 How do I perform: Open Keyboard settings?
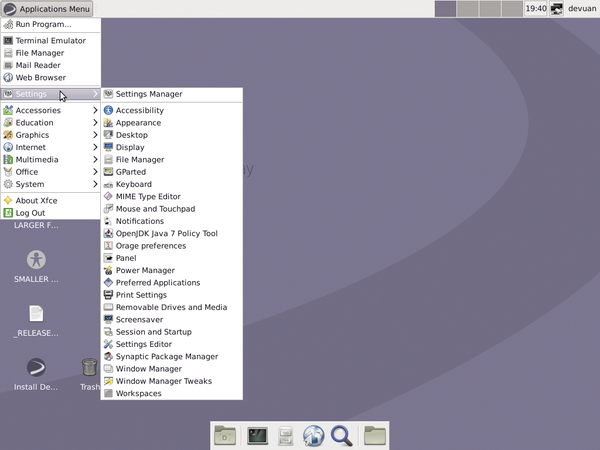coord(172,184)
